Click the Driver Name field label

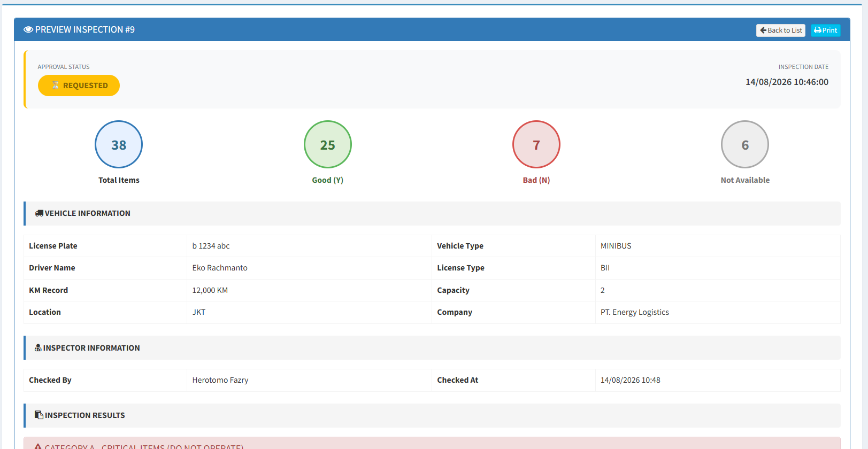tap(52, 268)
